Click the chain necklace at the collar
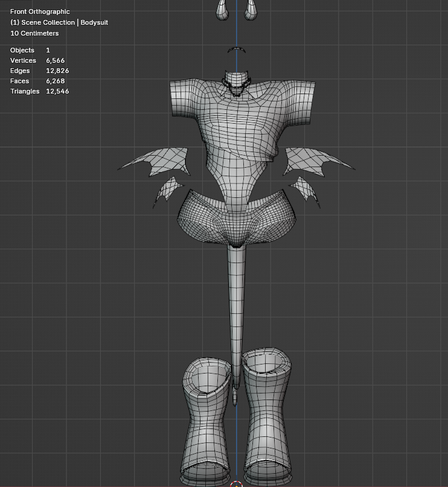Screen dimensions: 448x487 click(237, 86)
